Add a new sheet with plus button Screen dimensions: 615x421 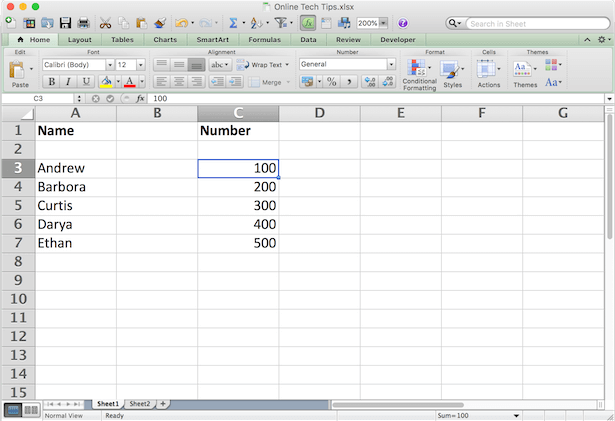tap(163, 404)
